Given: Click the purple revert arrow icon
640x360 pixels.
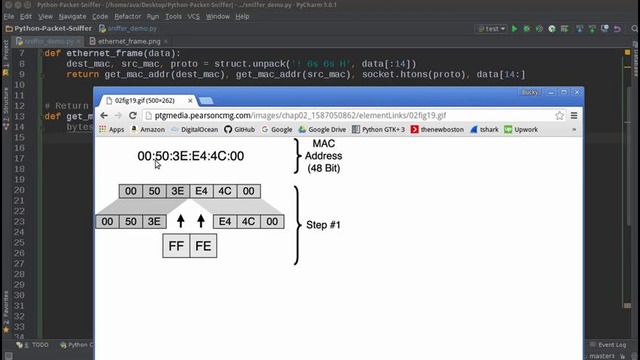Looking at the screenshot, I should pos(617,29).
